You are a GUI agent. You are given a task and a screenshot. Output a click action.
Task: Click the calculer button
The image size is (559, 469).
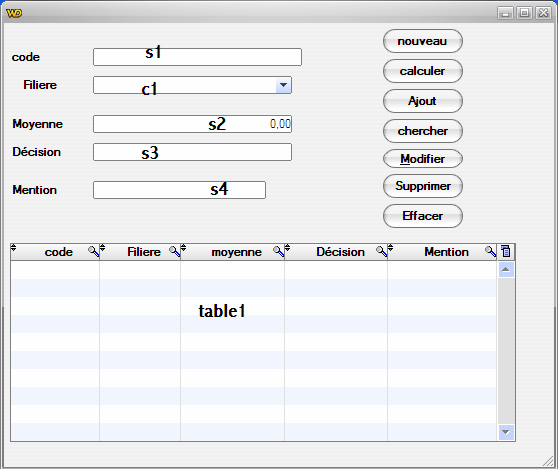pos(422,71)
